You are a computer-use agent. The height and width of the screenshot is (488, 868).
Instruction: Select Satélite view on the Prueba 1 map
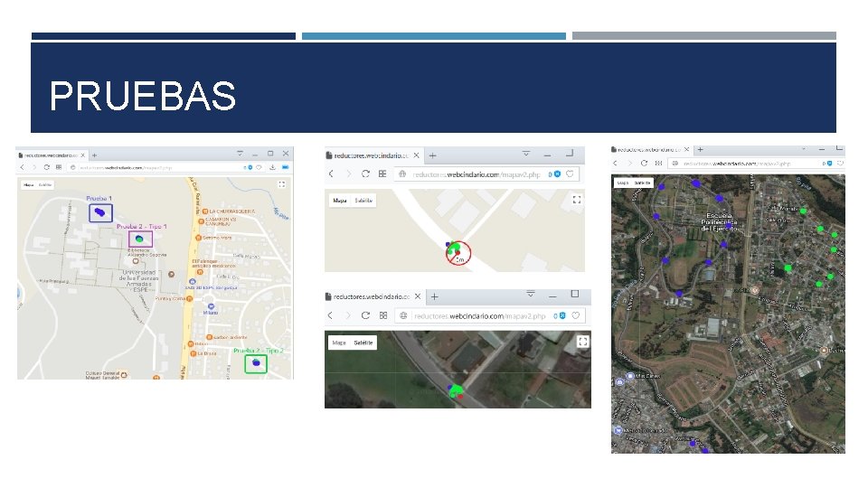tap(45, 184)
